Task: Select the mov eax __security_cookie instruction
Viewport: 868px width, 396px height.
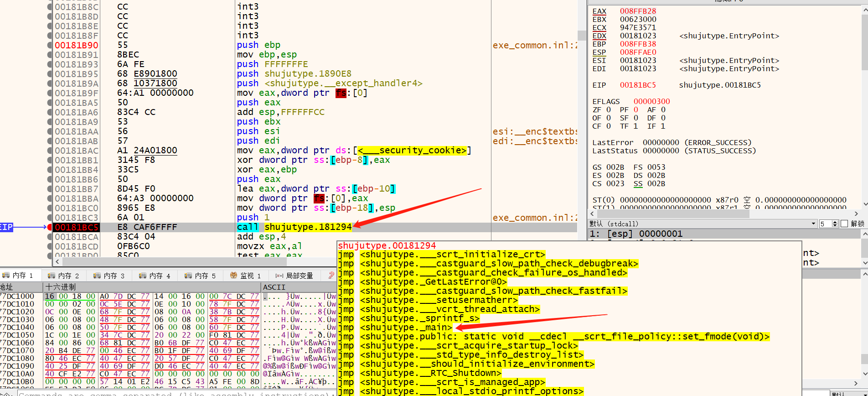Action: 354,151
